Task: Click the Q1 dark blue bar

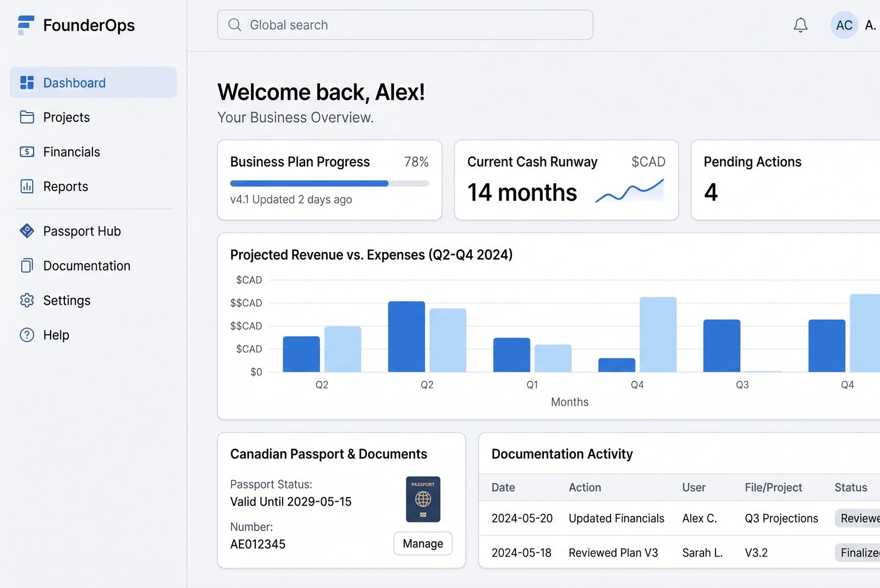Action: (512, 355)
